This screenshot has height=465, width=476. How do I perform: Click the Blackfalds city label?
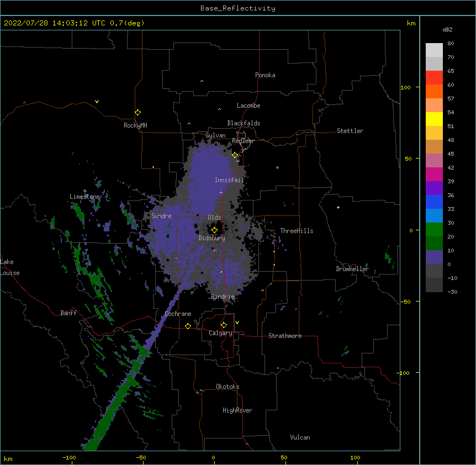point(244,123)
